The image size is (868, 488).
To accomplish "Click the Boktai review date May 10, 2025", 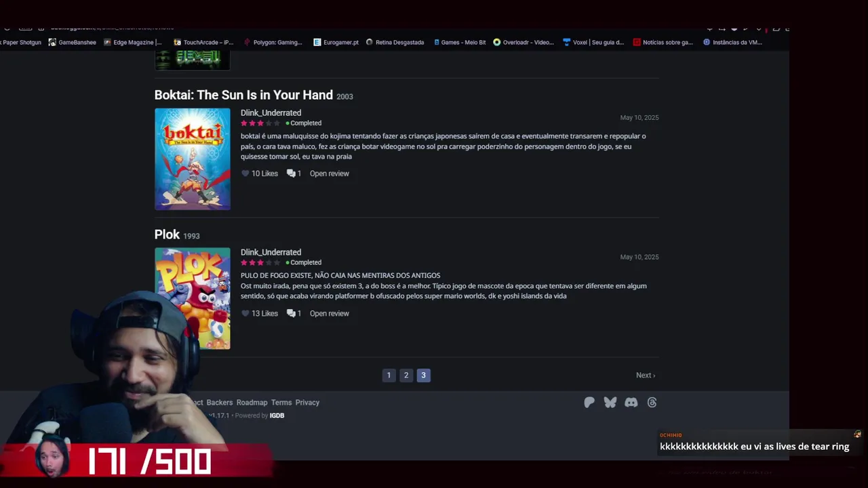I will 639,118.
